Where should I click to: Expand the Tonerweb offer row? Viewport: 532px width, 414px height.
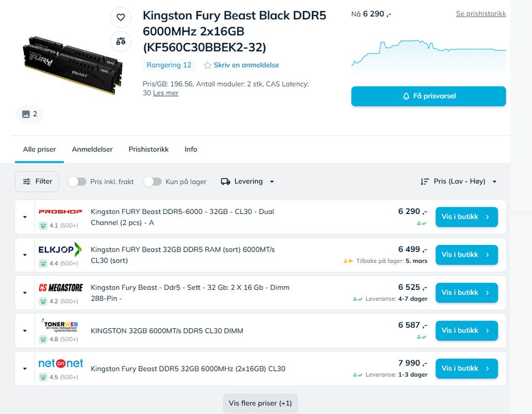click(25, 331)
